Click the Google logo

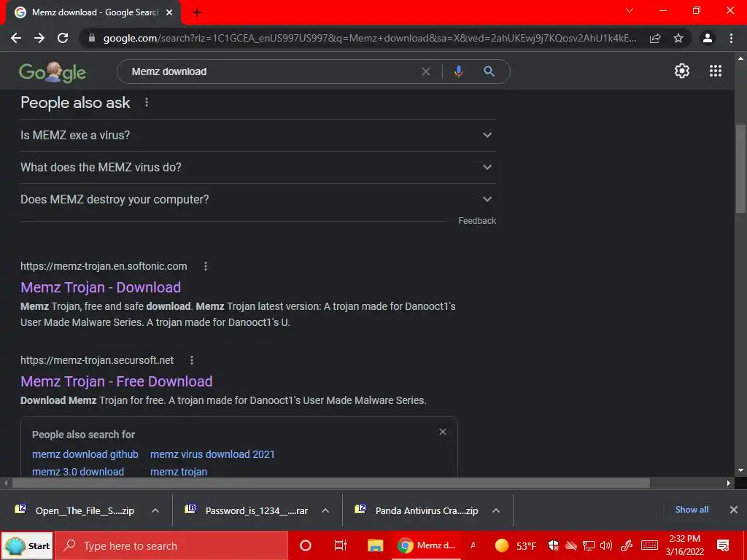click(x=53, y=72)
